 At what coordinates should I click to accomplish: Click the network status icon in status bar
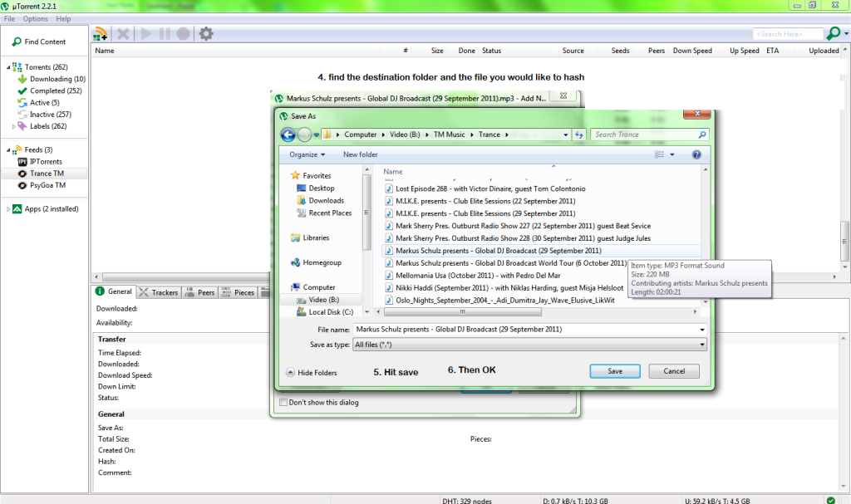click(831, 500)
